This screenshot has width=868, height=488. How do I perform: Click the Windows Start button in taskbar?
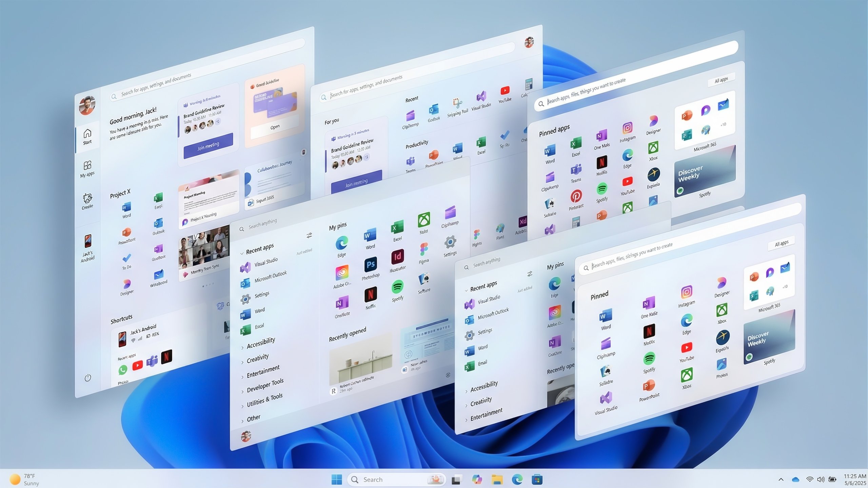tap(336, 480)
